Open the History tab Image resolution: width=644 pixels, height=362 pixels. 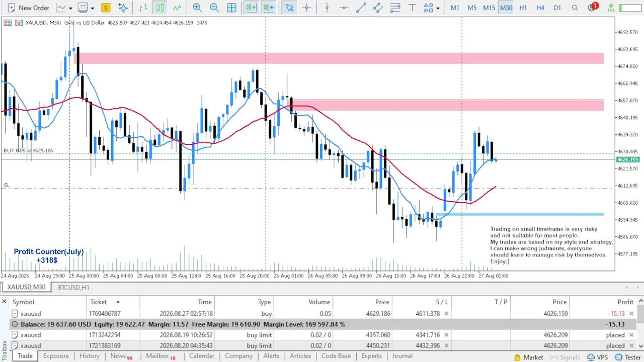tap(90, 356)
